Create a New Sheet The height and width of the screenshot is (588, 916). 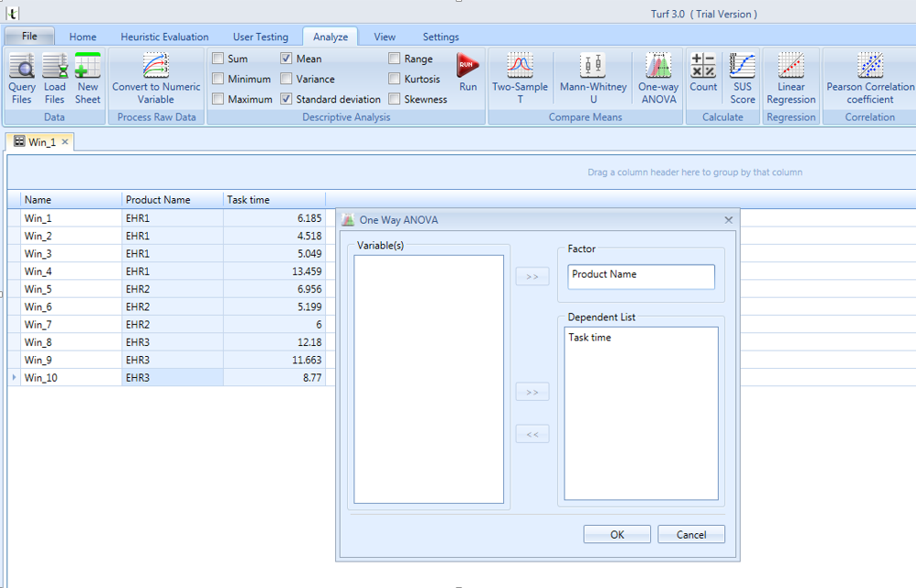[x=88, y=78]
